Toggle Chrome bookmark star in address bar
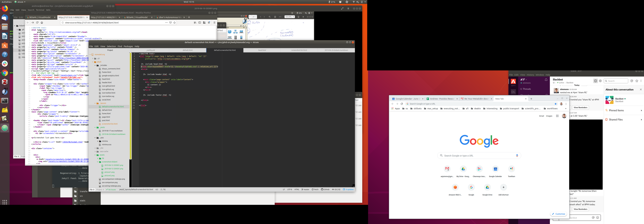 pyautogui.click(x=556, y=104)
